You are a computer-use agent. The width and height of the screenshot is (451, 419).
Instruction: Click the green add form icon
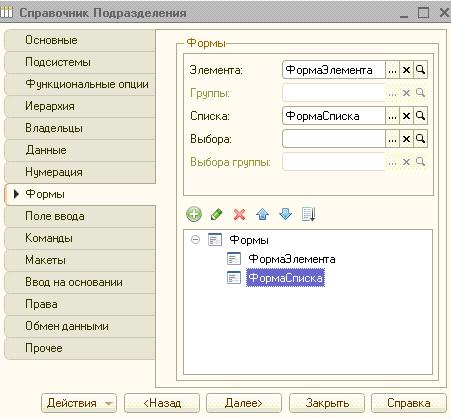click(x=194, y=214)
